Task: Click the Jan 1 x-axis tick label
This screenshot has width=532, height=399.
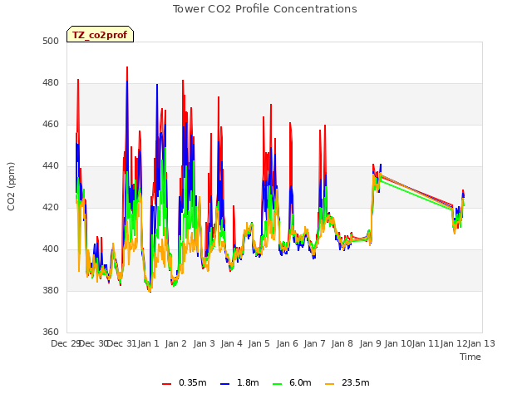Action: tap(148, 343)
